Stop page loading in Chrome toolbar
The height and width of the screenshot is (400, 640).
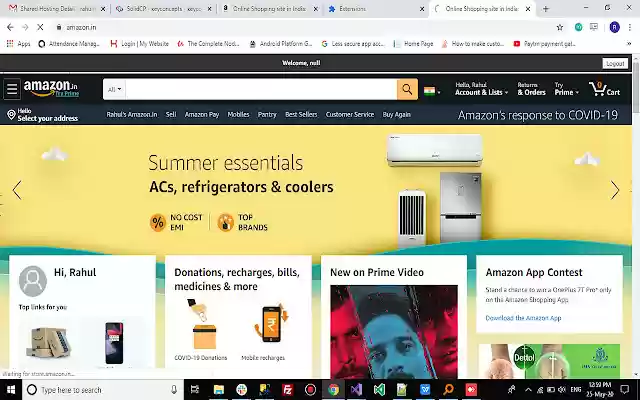coord(40,27)
